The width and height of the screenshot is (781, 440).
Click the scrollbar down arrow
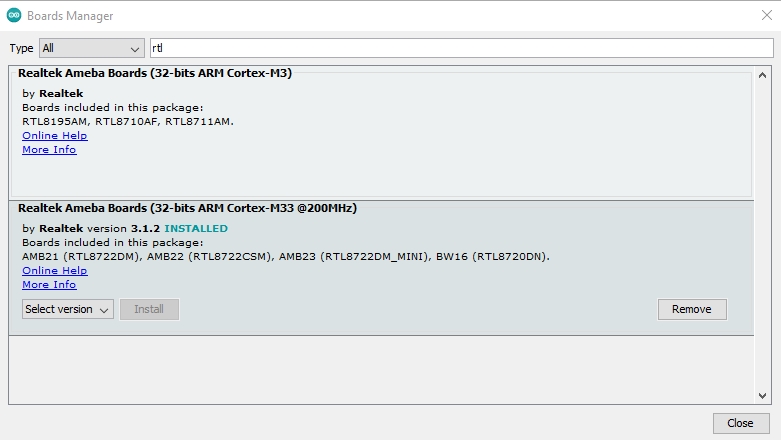(x=762, y=396)
